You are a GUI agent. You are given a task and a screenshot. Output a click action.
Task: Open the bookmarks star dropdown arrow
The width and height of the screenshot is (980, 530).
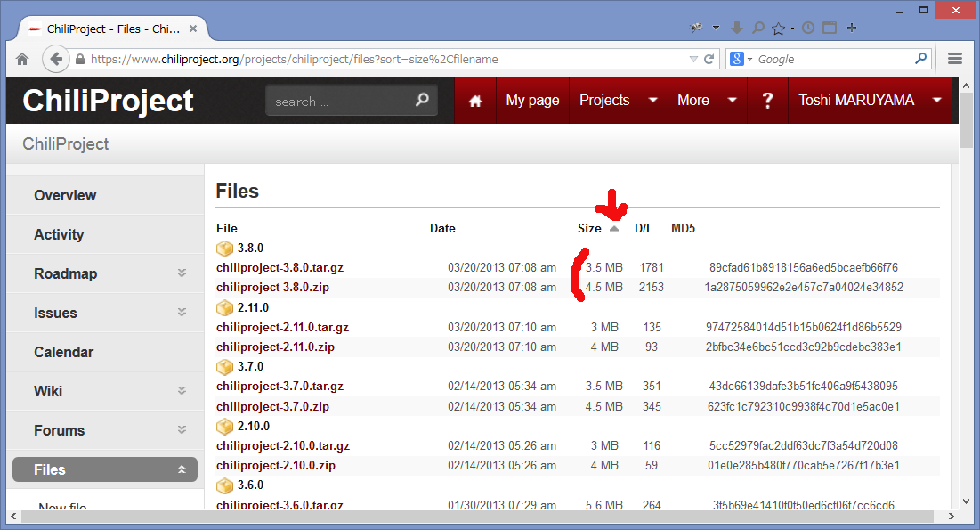click(x=792, y=29)
